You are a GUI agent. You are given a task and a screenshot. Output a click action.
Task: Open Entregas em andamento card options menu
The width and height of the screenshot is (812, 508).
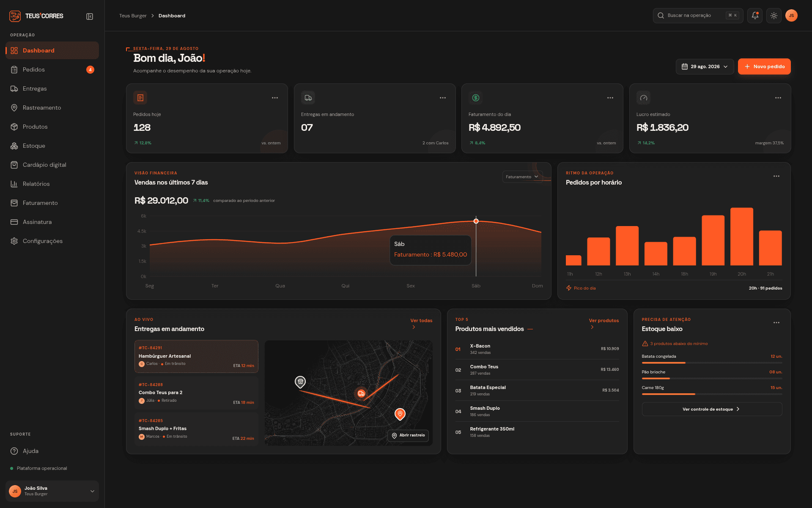click(443, 98)
